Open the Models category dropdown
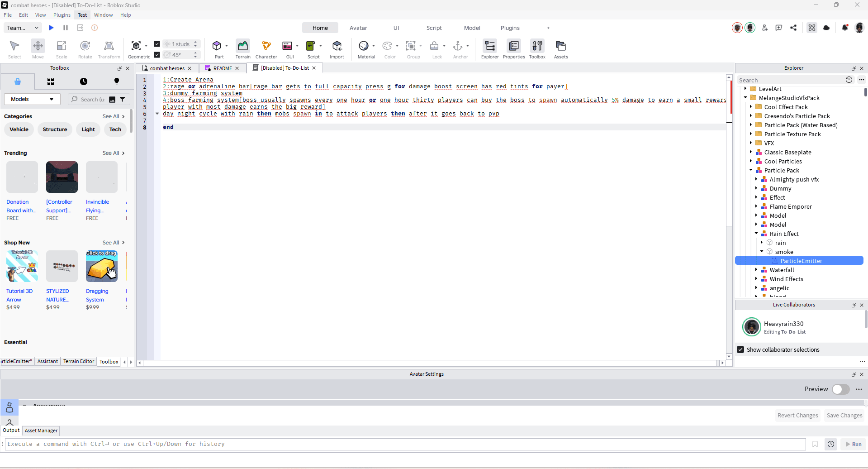This screenshot has height=469, width=868. pyautogui.click(x=32, y=99)
